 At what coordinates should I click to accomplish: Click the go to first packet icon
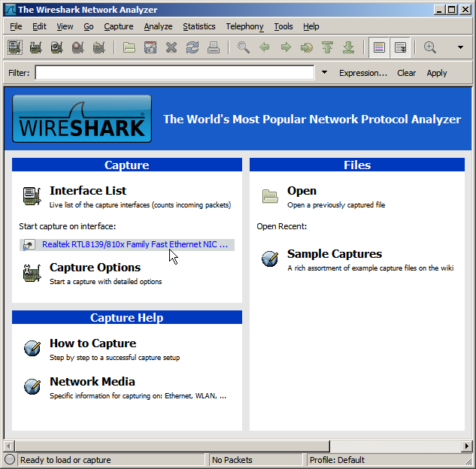coord(327,47)
